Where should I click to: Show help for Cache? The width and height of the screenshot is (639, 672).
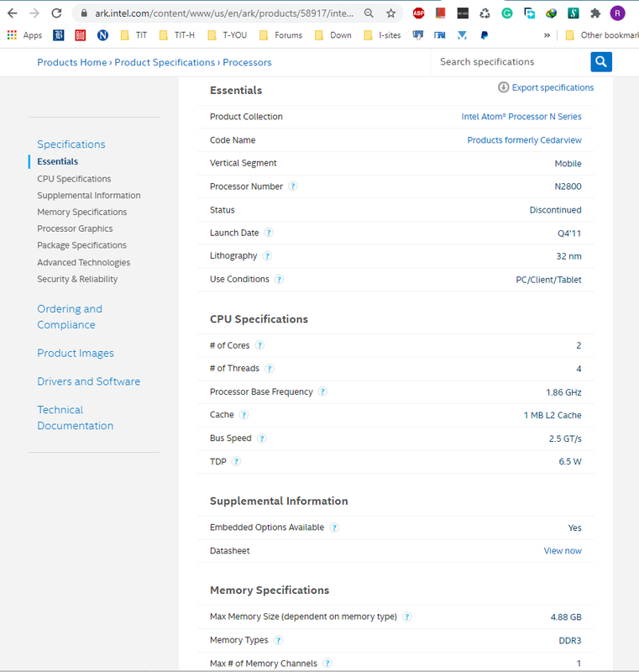(x=244, y=415)
